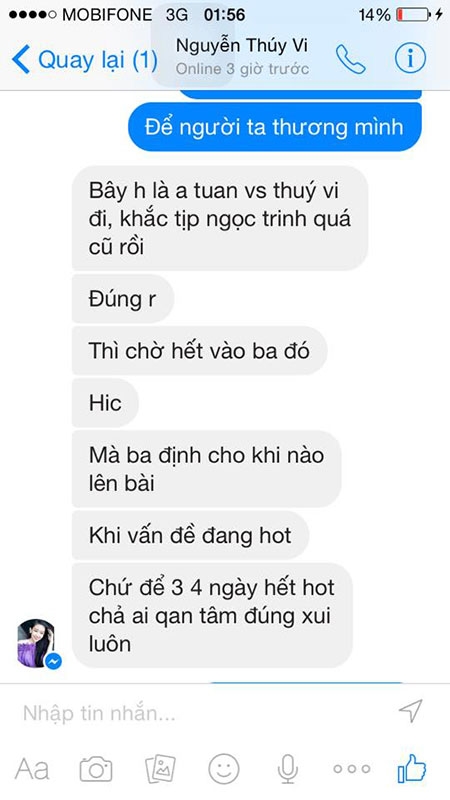Tap the 'Khi vấn đề đang hot' message
This screenshot has width=450, height=800.
pyautogui.click(x=190, y=536)
